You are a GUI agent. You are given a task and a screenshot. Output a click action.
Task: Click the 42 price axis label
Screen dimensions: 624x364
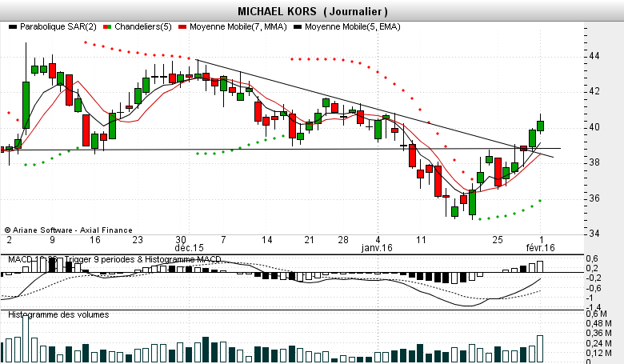[594, 91]
